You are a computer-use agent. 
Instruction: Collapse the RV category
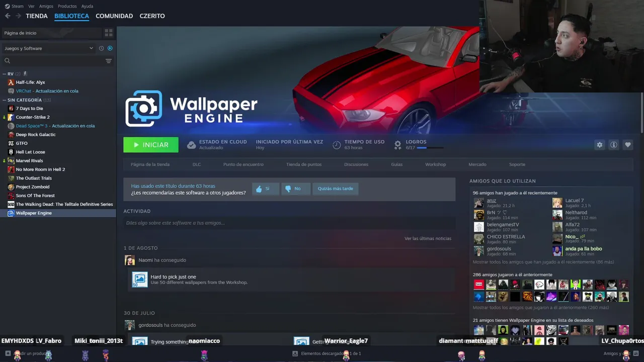[x=5, y=74]
